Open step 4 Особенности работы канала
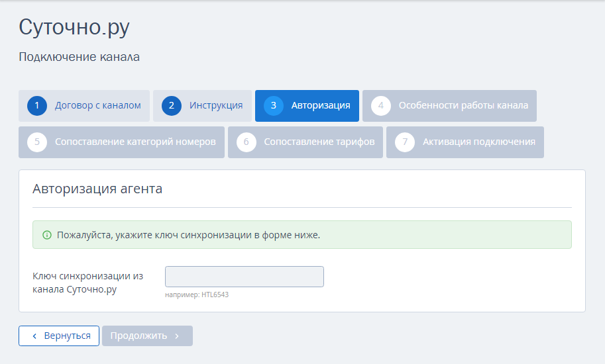605x364 pixels. [449, 106]
